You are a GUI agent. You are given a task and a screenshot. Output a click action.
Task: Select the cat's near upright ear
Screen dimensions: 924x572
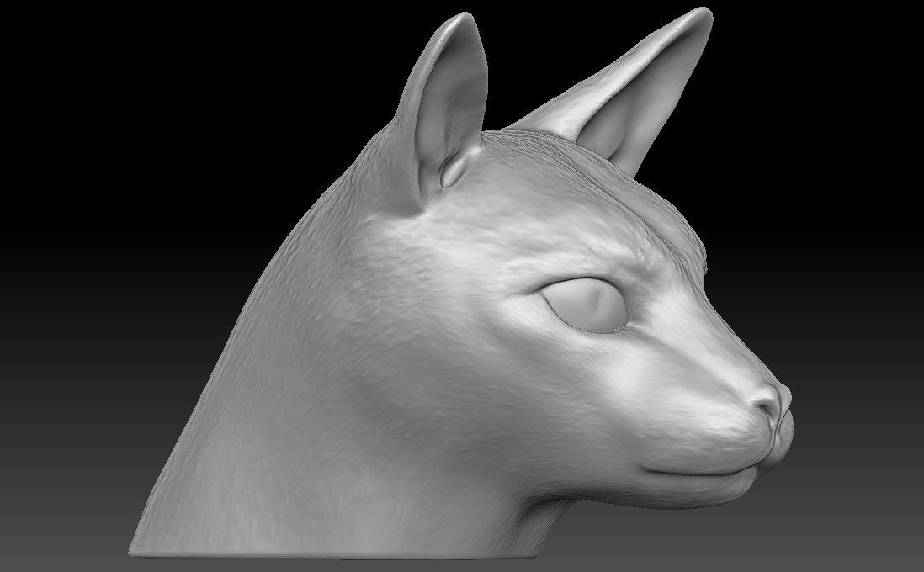click(x=445, y=112)
